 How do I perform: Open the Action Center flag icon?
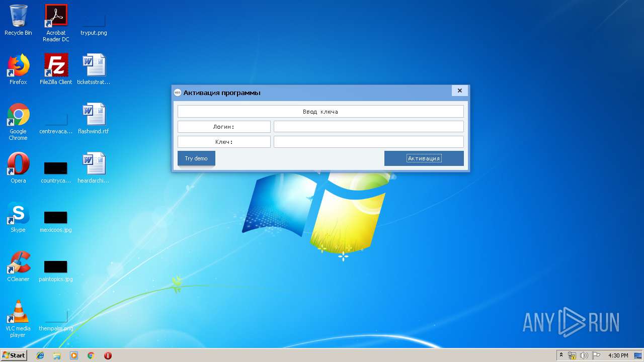click(x=596, y=355)
